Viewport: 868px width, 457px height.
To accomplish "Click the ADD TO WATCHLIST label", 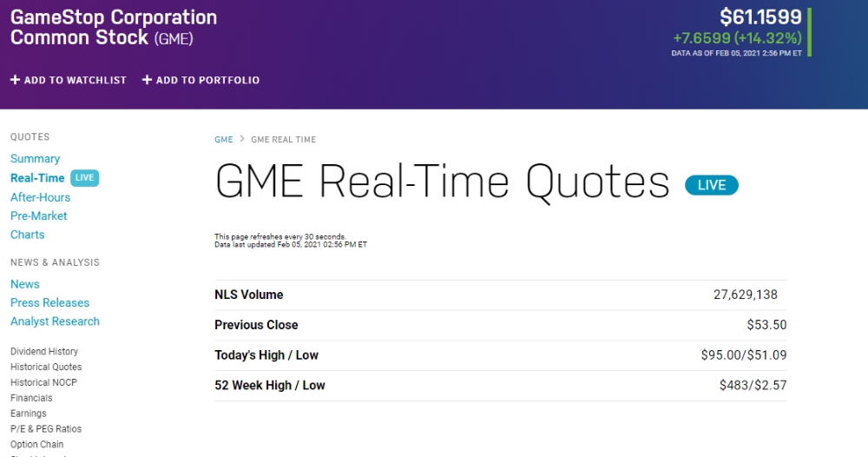I will pyautogui.click(x=76, y=80).
